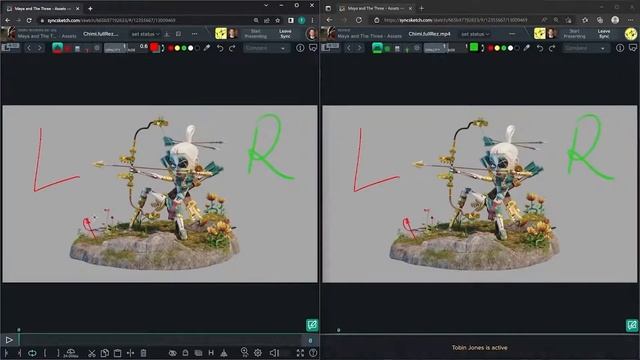
Task: Click Start Presenting in left window
Action: tap(256, 33)
